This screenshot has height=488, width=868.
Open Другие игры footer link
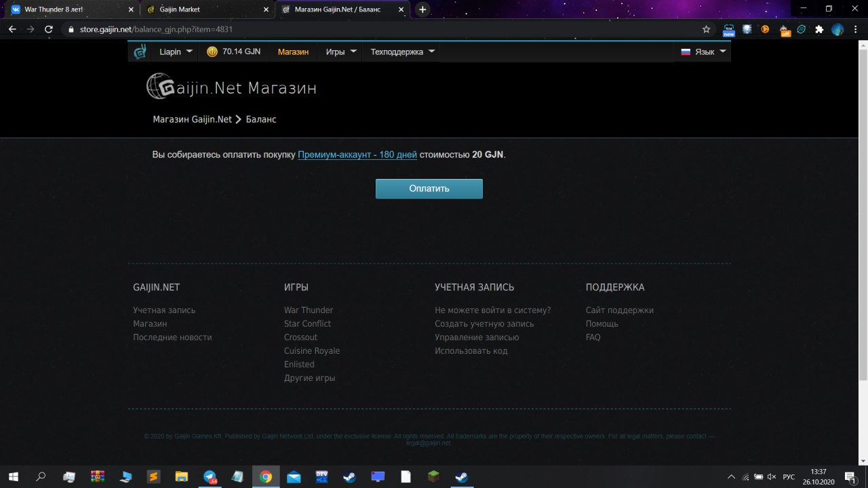(309, 378)
